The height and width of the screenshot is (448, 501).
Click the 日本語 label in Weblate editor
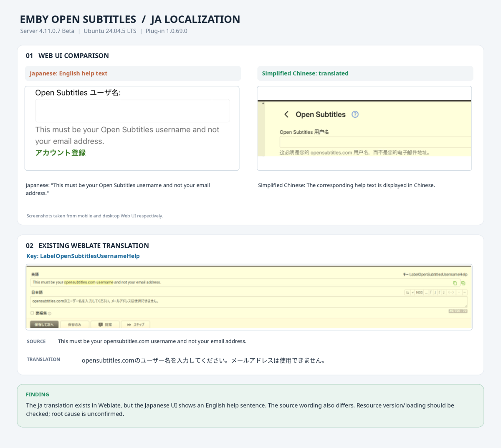coord(37,292)
